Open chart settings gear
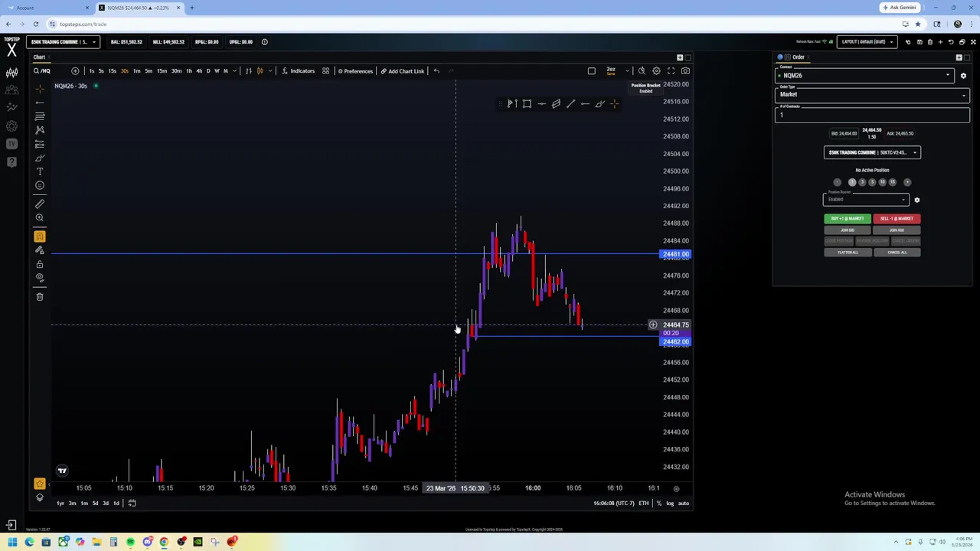 pyautogui.click(x=656, y=71)
